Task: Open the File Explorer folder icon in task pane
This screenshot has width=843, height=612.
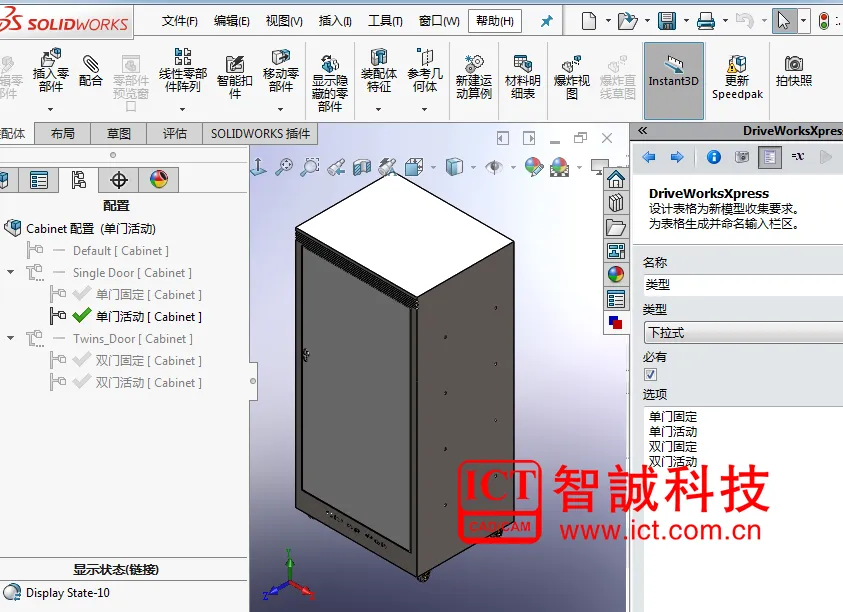Action: [x=616, y=227]
